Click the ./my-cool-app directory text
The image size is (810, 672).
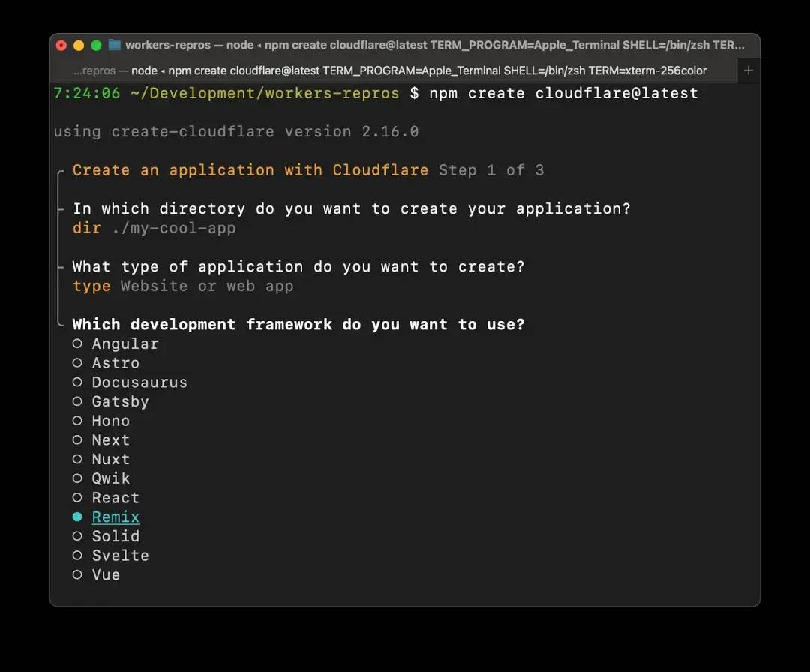[173, 228]
